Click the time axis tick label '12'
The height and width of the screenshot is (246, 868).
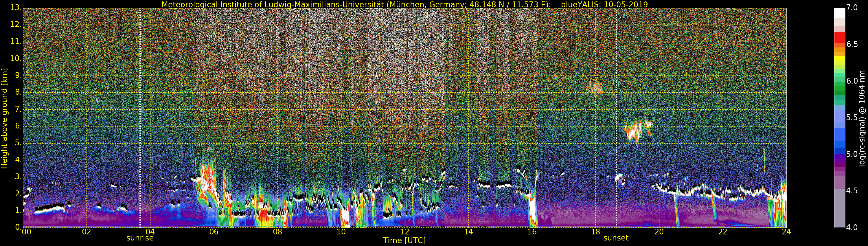coord(405,232)
